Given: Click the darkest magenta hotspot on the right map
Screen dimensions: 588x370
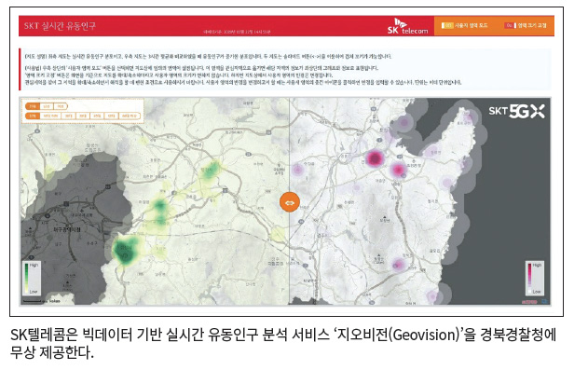Looking at the screenshot, I should click(x=375, y=158).
